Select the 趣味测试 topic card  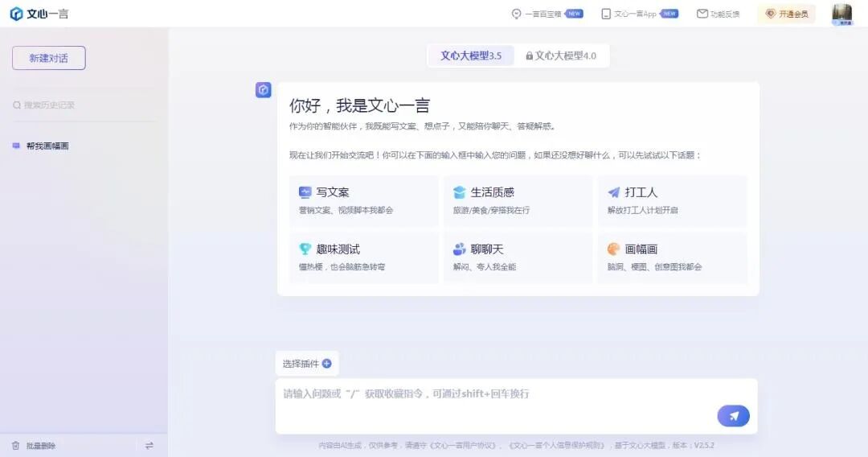pyautogui.click(x=364, y=257)
